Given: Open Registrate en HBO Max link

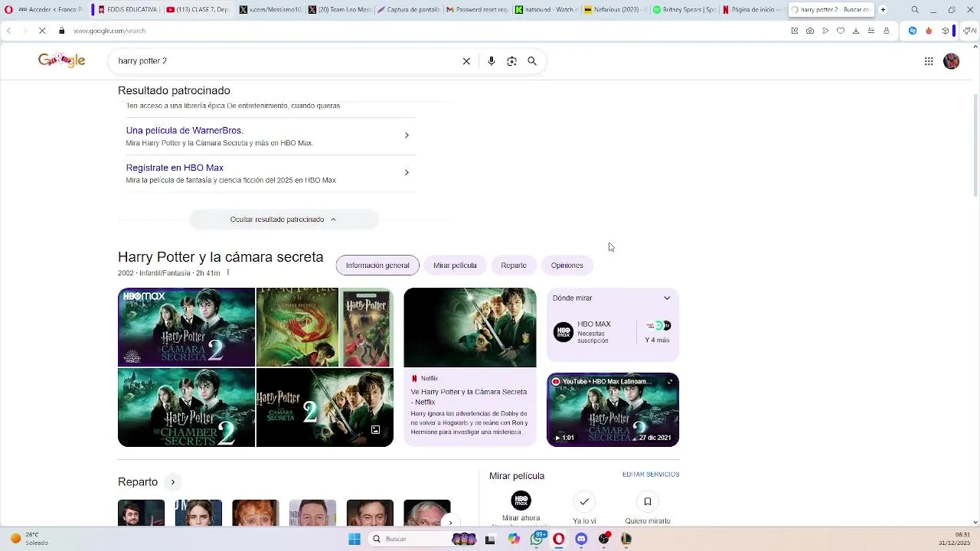Looking at the screenshot, I should [175, 168].
